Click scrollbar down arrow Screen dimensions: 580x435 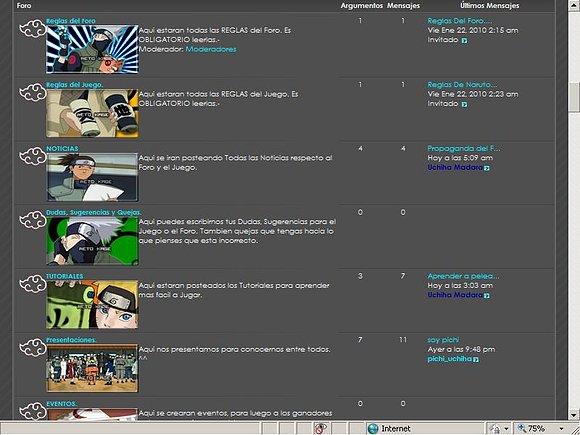tap(574, 414)
